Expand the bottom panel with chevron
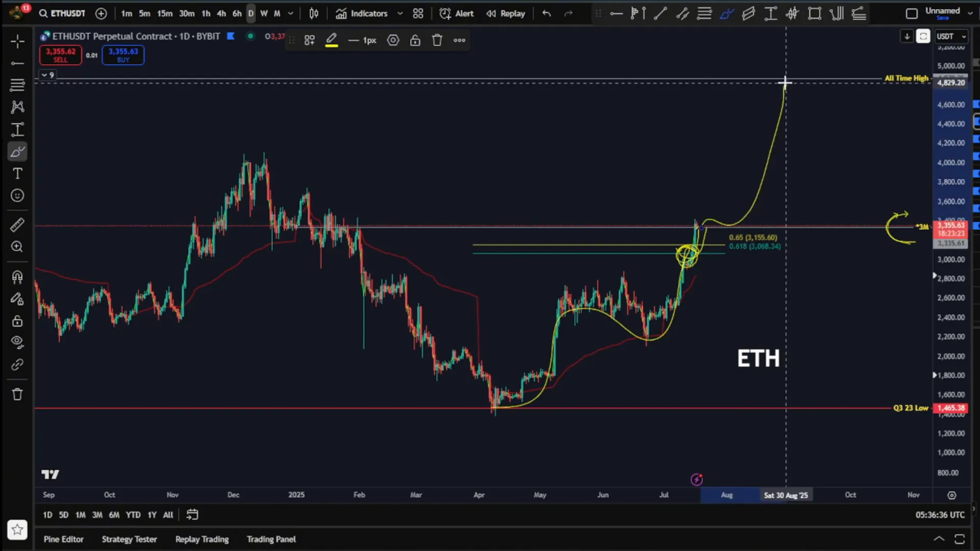Screen dimensions: 980x551 point(939,539)
